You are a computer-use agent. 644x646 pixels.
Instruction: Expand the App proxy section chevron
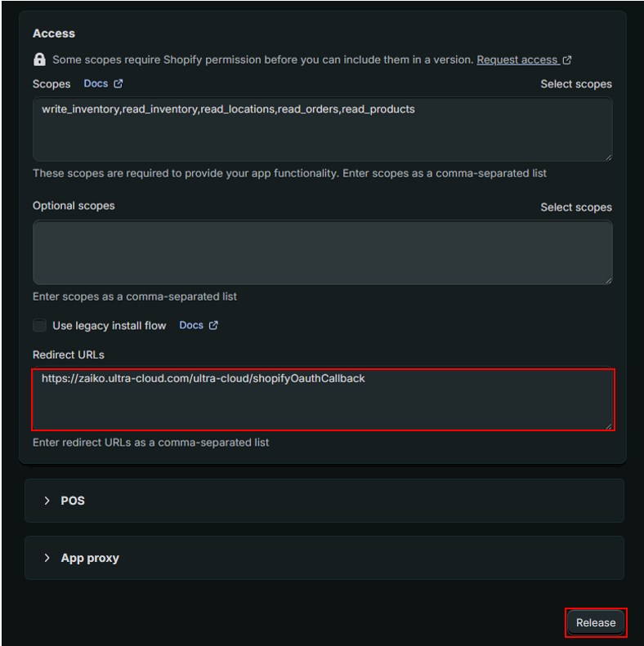click(47, 558)
